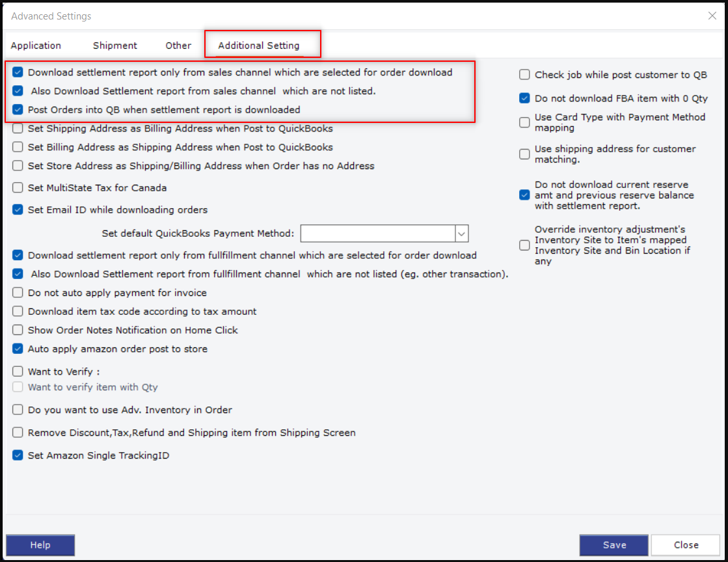Enable Set MultiState Tax for Canada
The width and height of the screenshot is (728, 562).
18,188
